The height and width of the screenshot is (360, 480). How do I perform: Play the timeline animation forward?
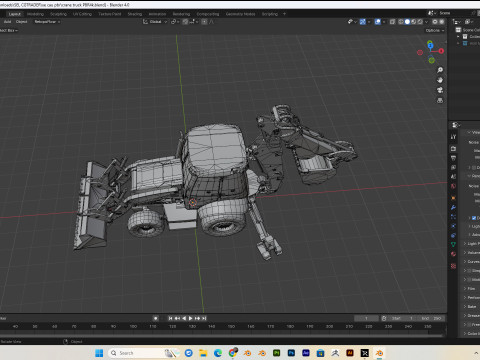pos(190,318)
